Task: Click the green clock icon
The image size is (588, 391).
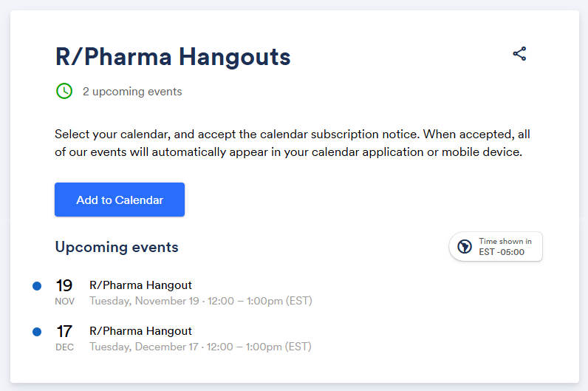Action: coord(64,91)
